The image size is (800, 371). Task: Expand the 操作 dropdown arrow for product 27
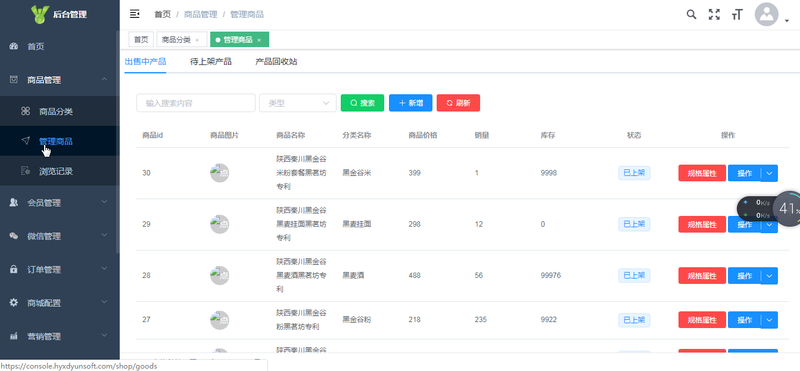pos(770,320)
